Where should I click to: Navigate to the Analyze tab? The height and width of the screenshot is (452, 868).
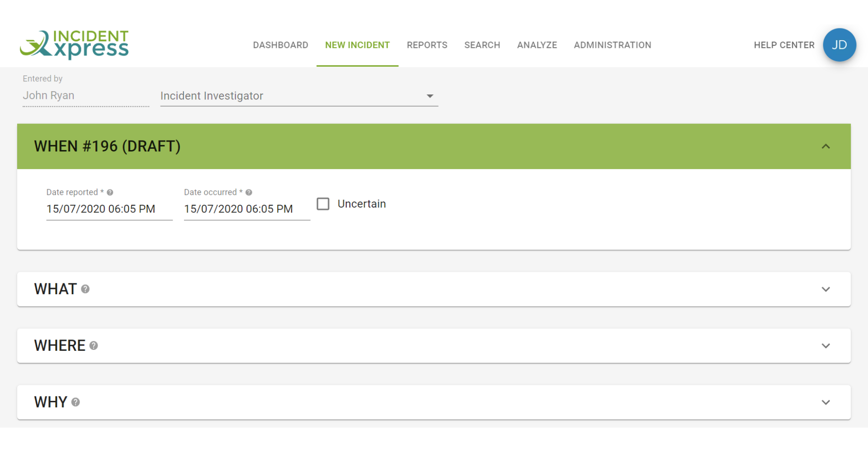pyautogui.click(x=537, y=45)
